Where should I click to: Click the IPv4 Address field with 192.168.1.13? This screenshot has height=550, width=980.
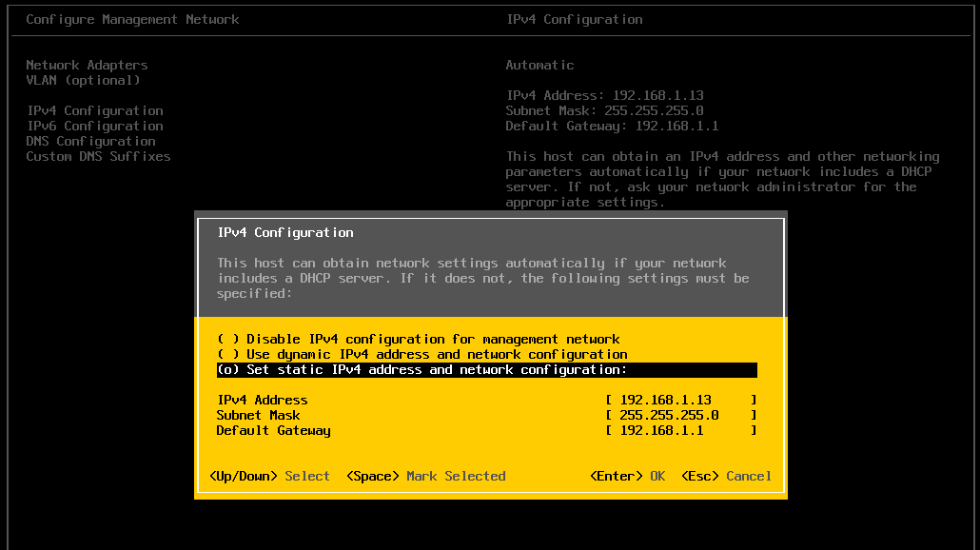[x=680, y=400]
